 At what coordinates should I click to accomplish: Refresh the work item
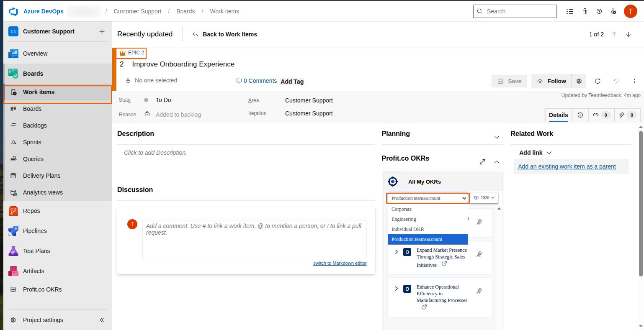[598, 81]
